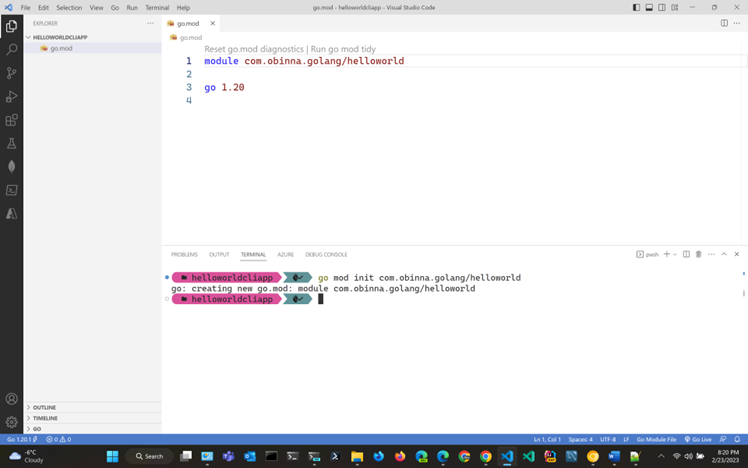
Task: Open the Help menu
Action: tap(183, 8)
